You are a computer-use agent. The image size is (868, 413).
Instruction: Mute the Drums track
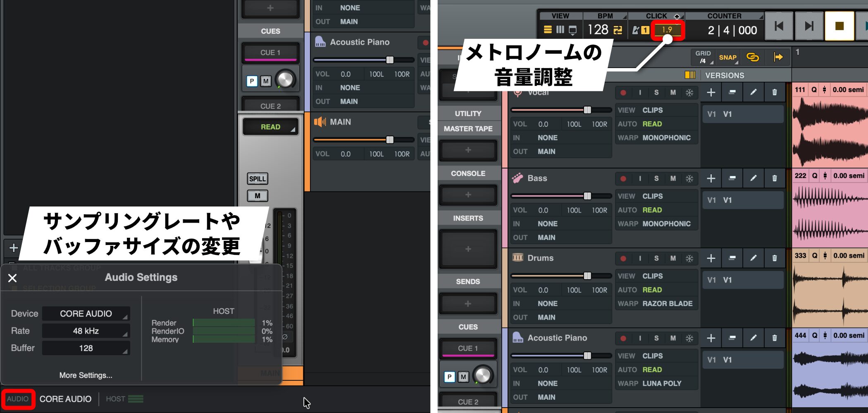pyautogui.click(x=673, y=258)
